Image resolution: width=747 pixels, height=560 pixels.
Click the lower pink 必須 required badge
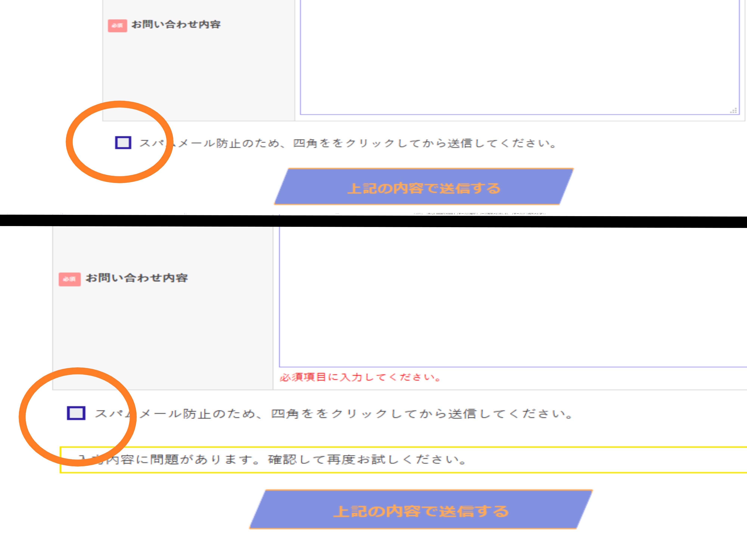pos(70,279)
